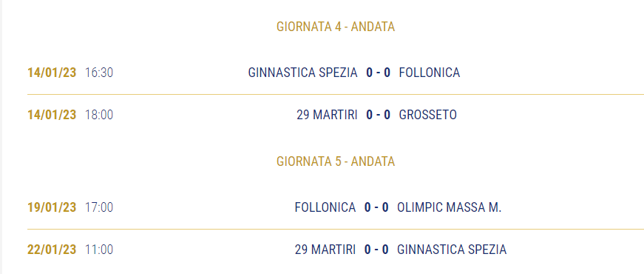
Task: Open the 0 - 0 score for Ginnastica Spezia vs Follonica
Action: tap(379, 73)
